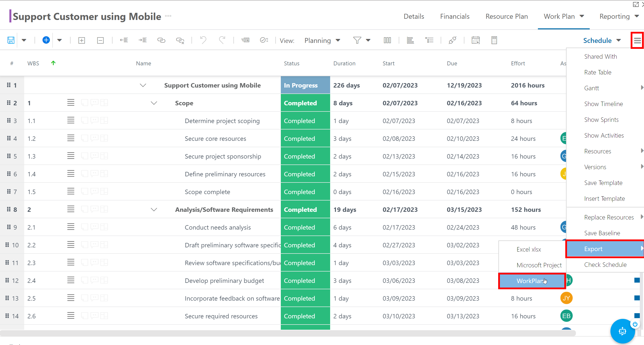The image size is (644, 345).
Task: Click the Indent task icon
Action: [143, 40]
